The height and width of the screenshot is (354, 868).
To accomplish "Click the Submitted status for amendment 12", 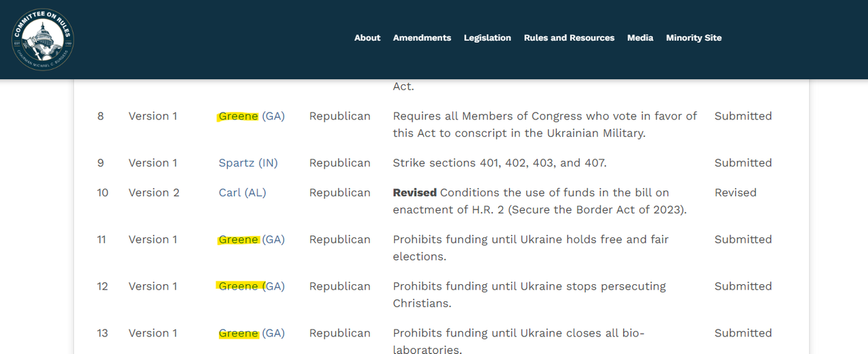I will click(743, 286).
